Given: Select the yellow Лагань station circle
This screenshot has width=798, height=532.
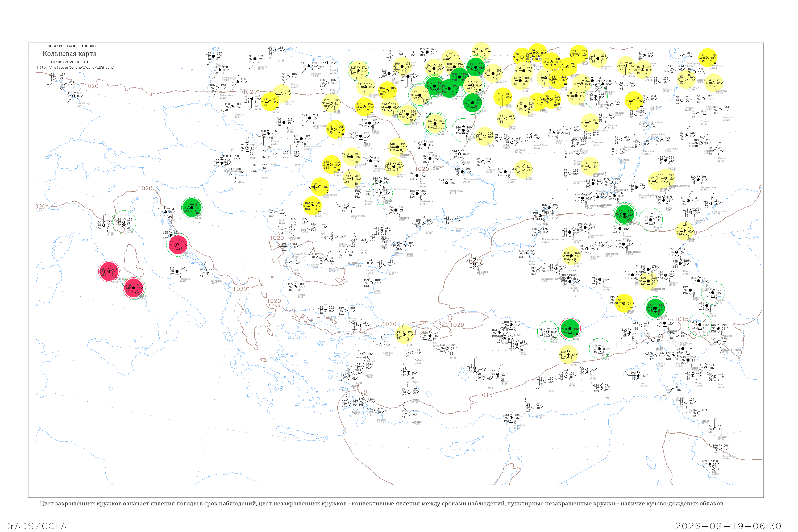Looking at the screenshot, I should 685,231.
